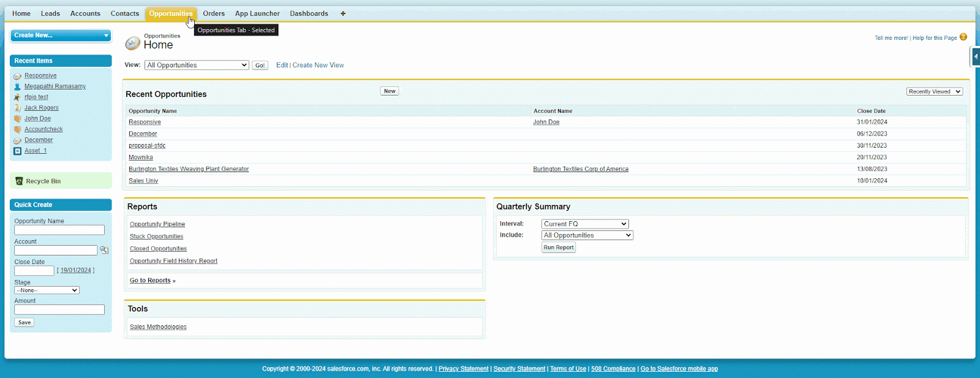Click the Go! button

point(260,66)
